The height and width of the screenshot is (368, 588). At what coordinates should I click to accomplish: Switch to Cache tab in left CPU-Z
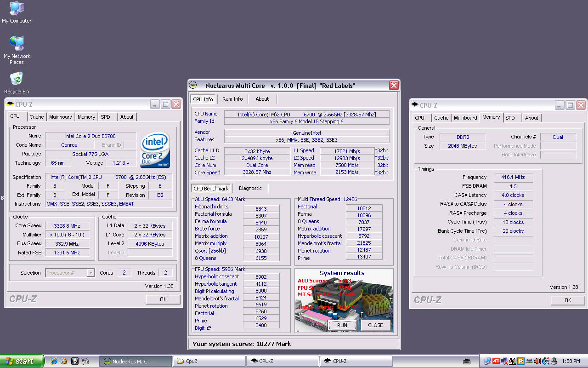37,117
